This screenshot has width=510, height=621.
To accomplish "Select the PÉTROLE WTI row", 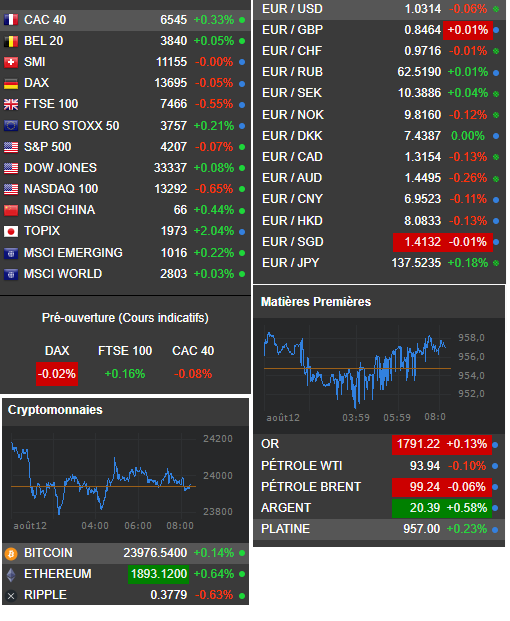I will 379,466.
